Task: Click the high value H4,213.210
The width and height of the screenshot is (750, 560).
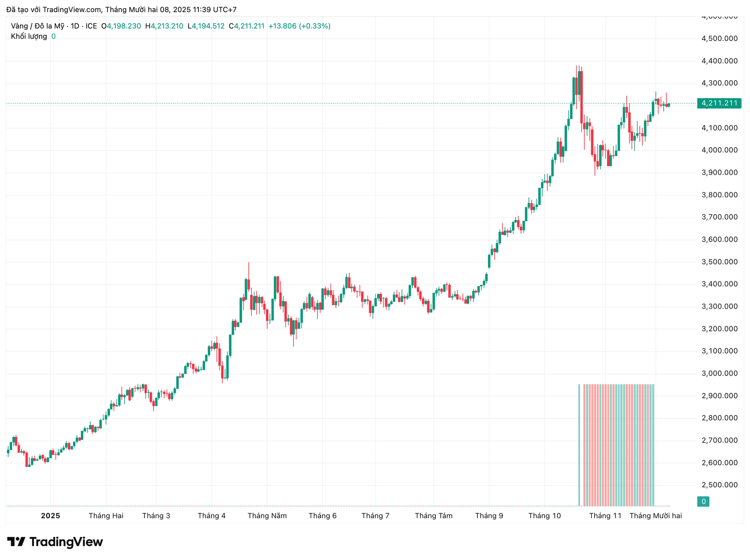Action: [x=164, y=26]
